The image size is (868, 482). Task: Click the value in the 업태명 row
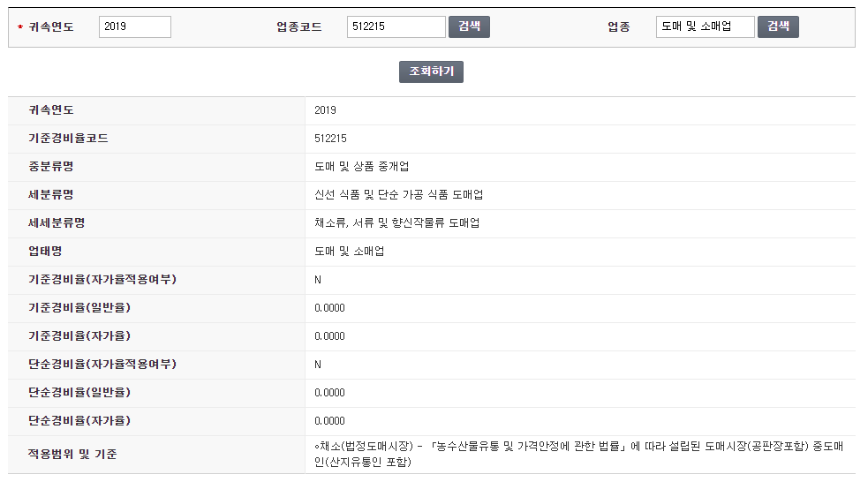349,252
